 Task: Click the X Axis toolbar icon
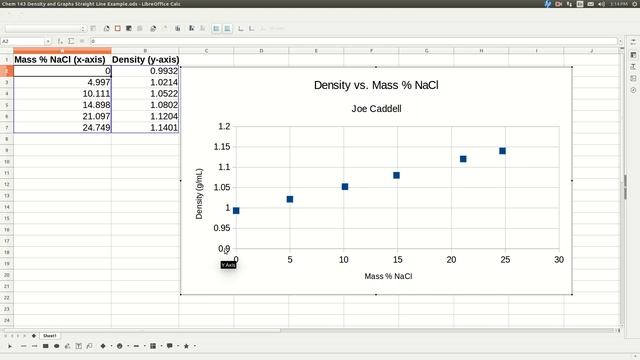pyautogui.click(x=241, y=28)
